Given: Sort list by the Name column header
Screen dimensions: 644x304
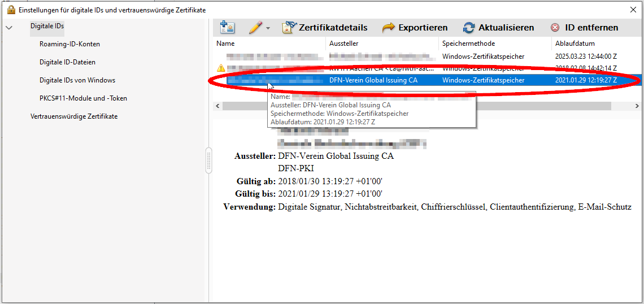Looking at the screenshot, I should [x=269, y=44].
